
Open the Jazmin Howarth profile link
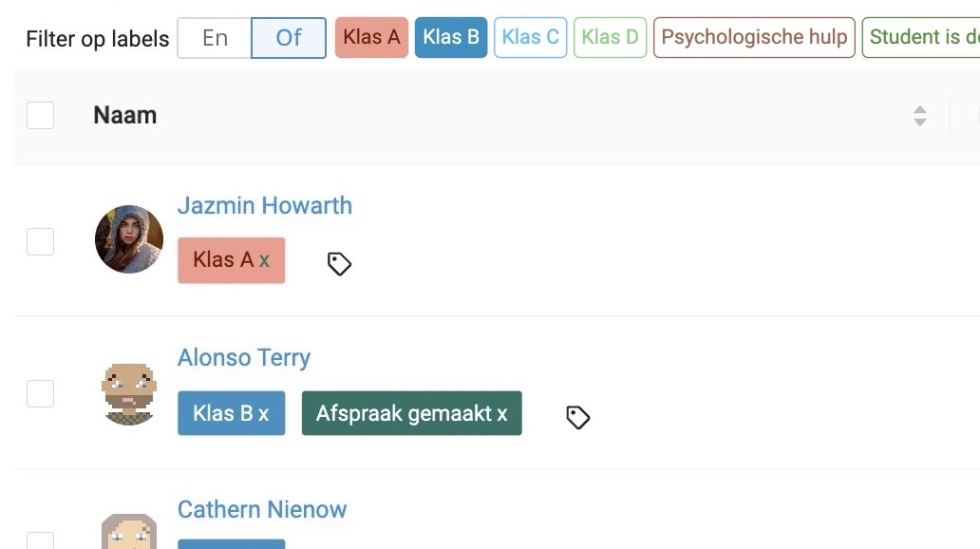pyautogui.click(x=264, y=206)
